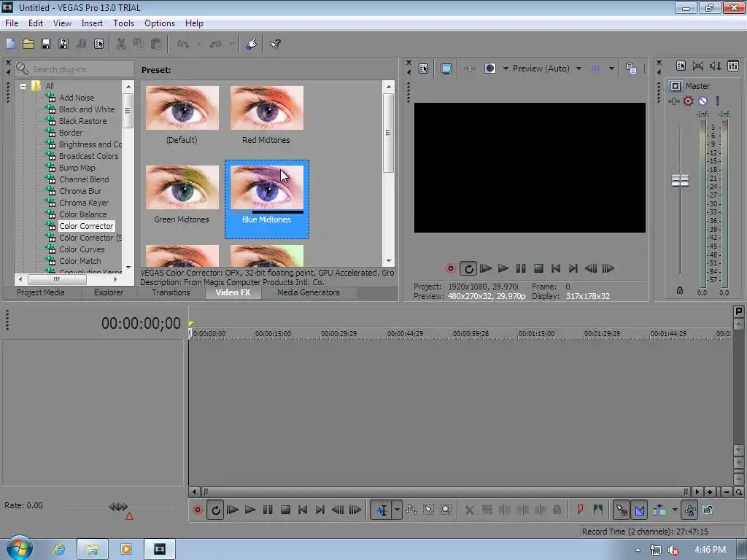Open preview Project Video Properties icon

coord(424,69)
